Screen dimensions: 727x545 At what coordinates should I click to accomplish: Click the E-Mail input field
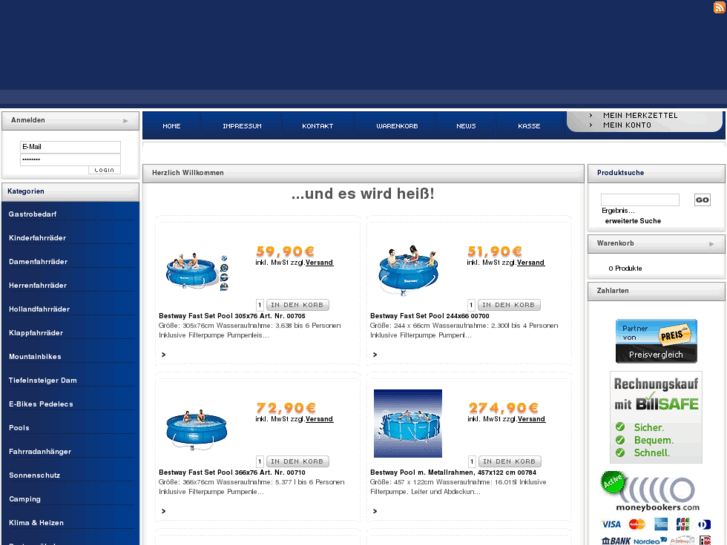point(70,147)
